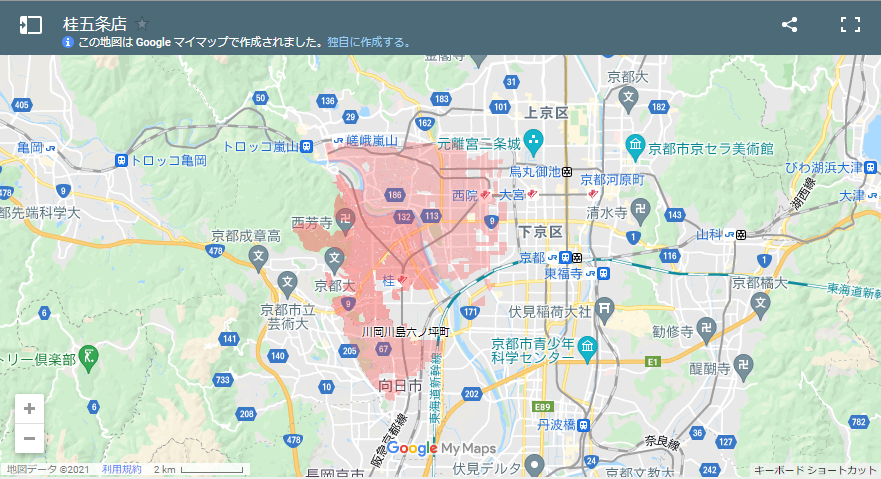The width and height of the screenshot is (881, 479).
Task: Open キーボード ショートカット shortcuts
Action: click(x=815, y=470)
